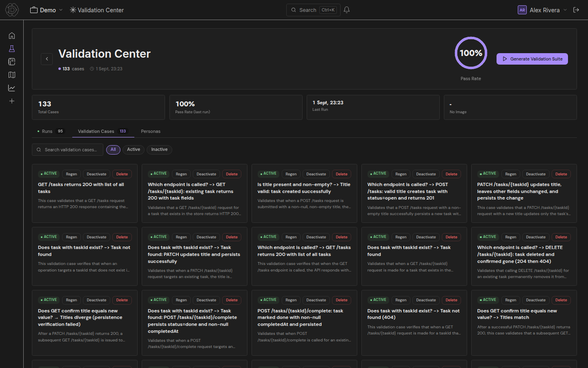
Task: Click the logout icon beside Alex Rivera
Action: coord(576,10)
